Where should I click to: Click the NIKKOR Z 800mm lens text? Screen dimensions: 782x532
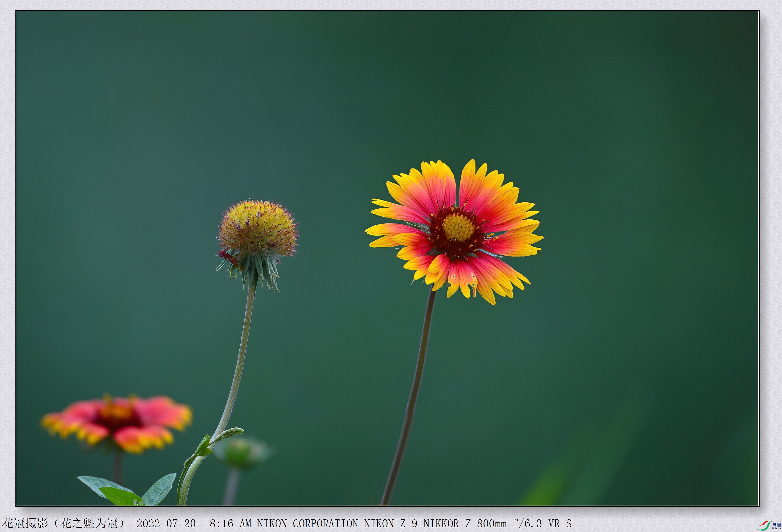click(465, 524)
